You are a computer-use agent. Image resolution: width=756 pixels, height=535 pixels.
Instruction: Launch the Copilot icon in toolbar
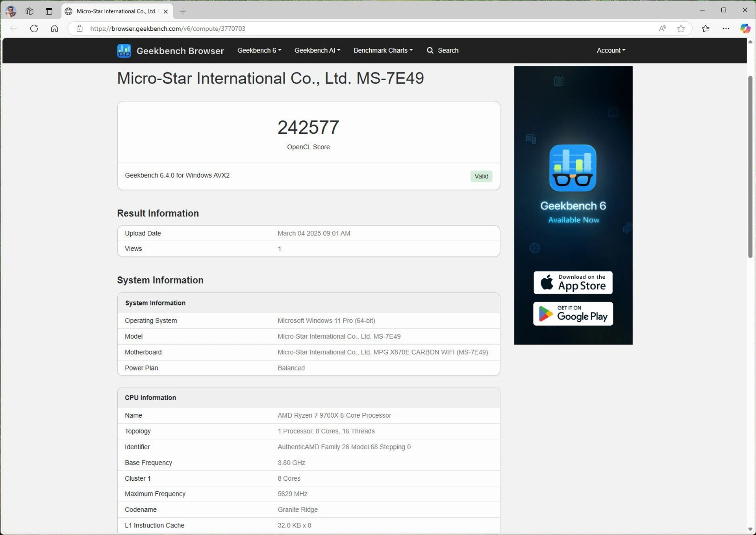[745, 28]
